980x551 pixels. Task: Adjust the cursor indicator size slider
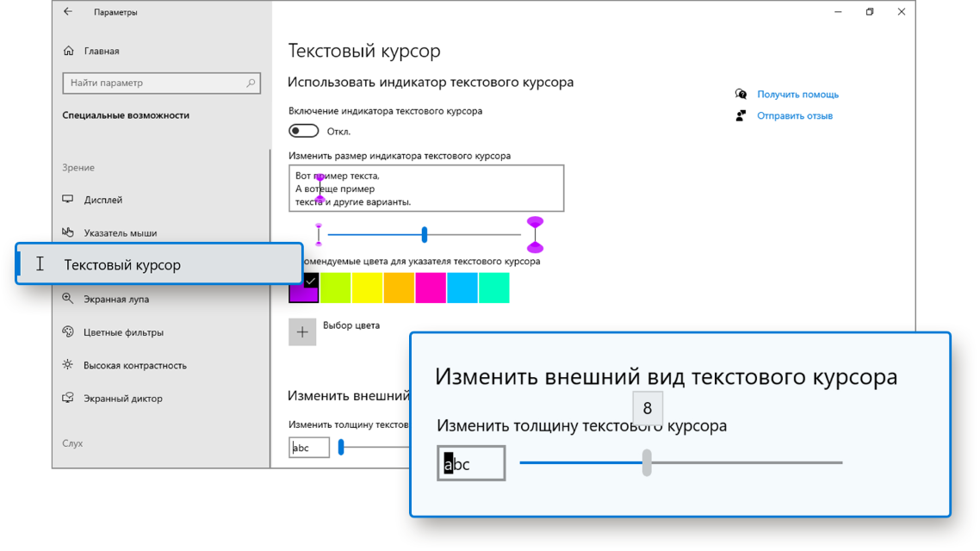tap(425, 234)
